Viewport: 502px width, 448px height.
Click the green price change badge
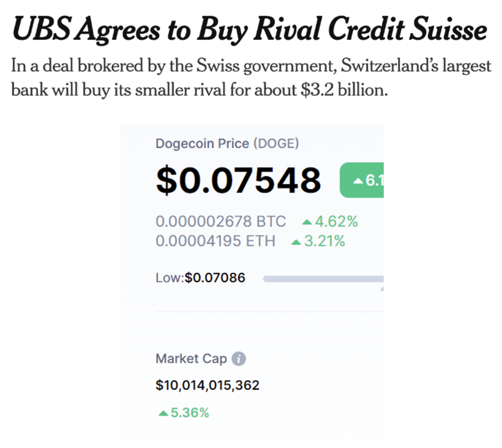362,180
